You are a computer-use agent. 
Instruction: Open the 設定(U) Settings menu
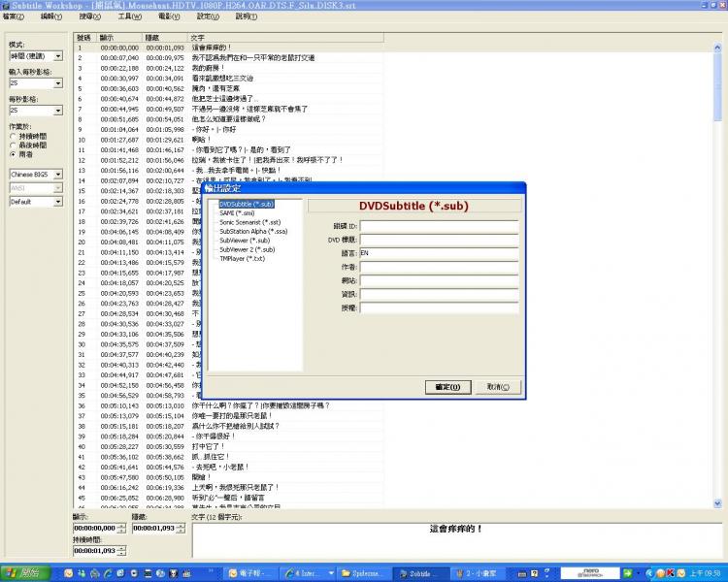[x=208, y=16]
